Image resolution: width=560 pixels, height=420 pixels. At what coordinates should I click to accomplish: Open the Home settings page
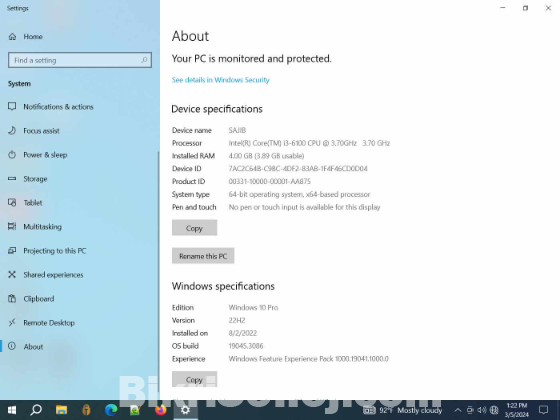click(33, 36)
